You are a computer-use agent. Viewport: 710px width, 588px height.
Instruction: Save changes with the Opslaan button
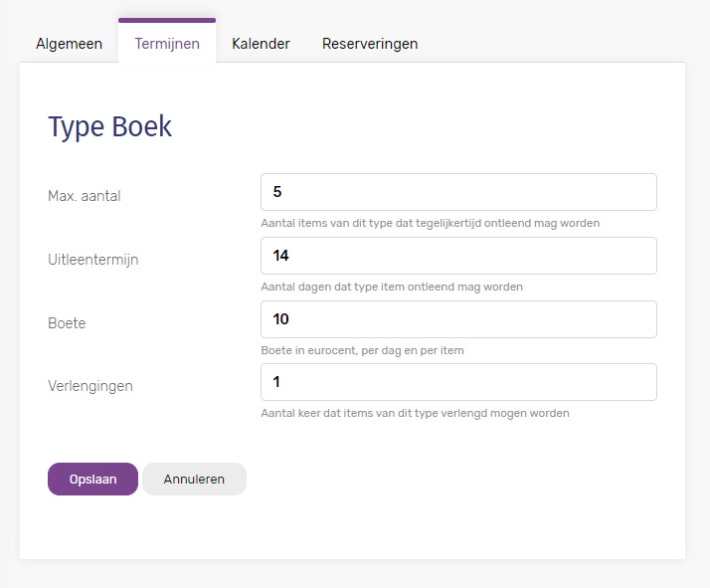click(x=92, y=479)
